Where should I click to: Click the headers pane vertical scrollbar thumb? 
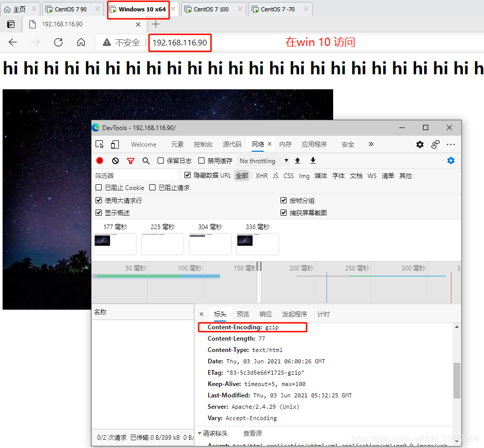[457, 380]
